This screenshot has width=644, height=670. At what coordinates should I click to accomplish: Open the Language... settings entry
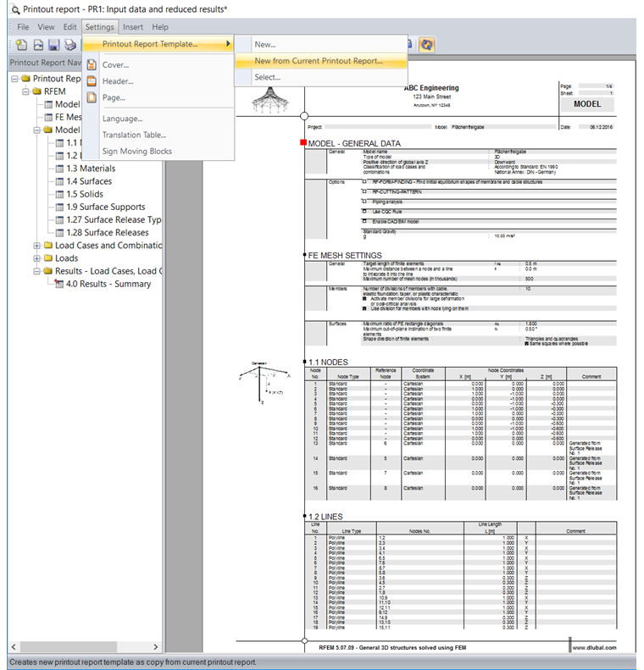point(158,119)
